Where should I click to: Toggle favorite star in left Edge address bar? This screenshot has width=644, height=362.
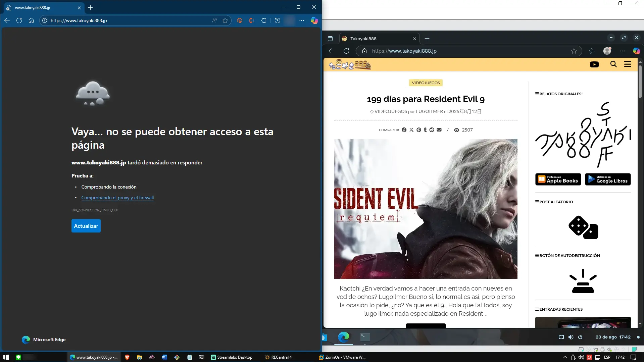click(x=225, y=20)
